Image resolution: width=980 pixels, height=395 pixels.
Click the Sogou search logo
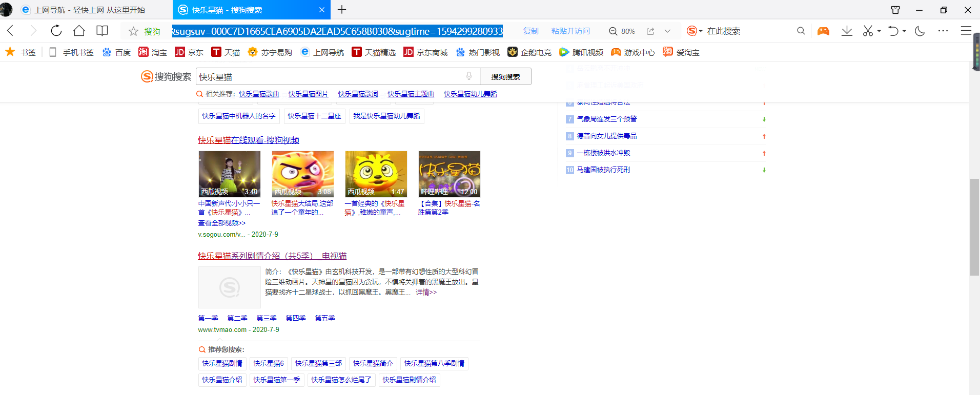point(166,76)
